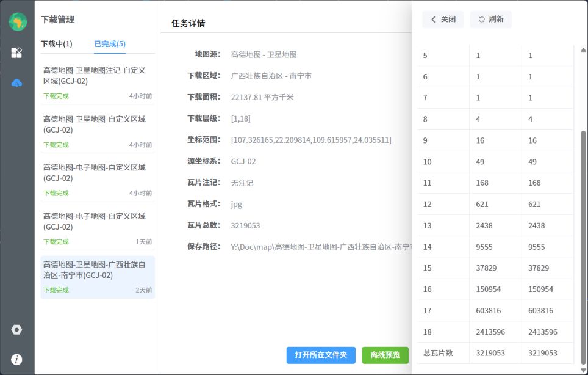Click the 总瓦片数 total row
Image resolution: width=588 pixels, height=375 pixels.
click(495, 353)
